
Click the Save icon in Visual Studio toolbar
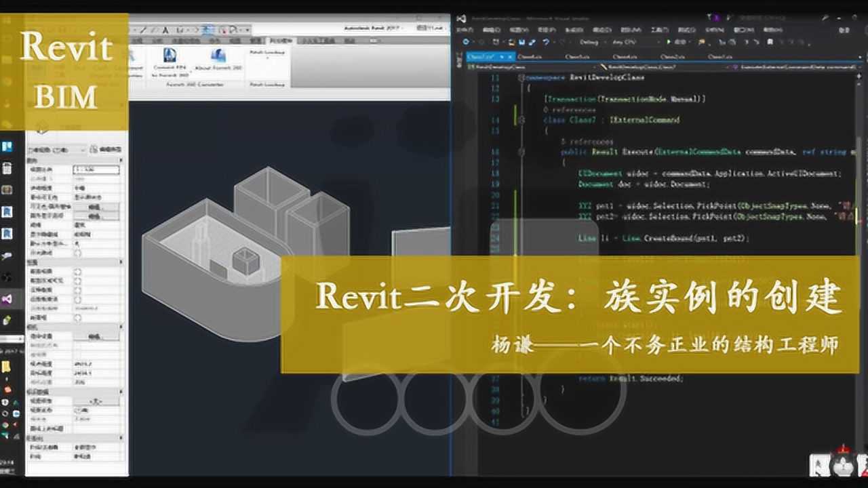click(522, 41)
